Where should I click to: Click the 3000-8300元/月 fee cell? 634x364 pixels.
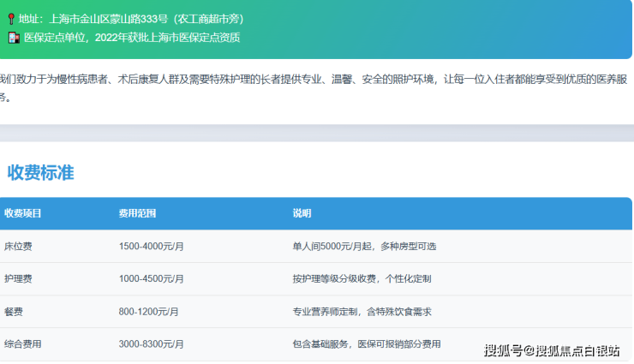click(152, 344)
